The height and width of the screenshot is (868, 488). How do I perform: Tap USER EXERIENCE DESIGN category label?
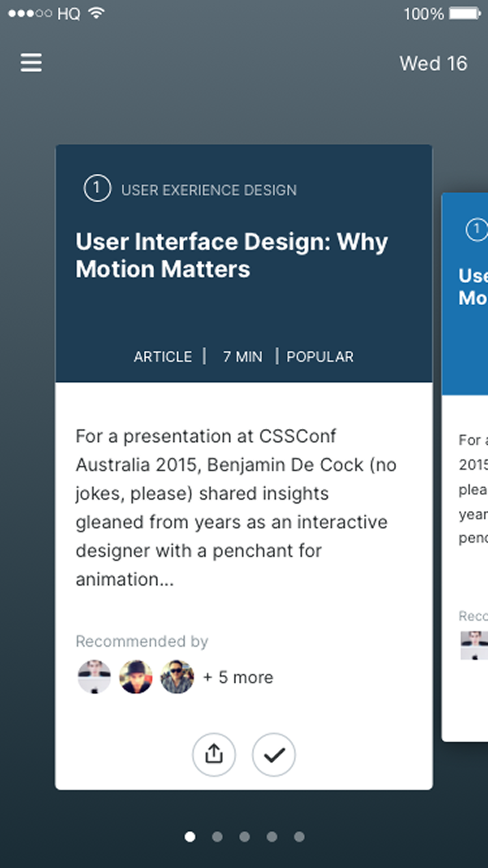tap(209, 190)
